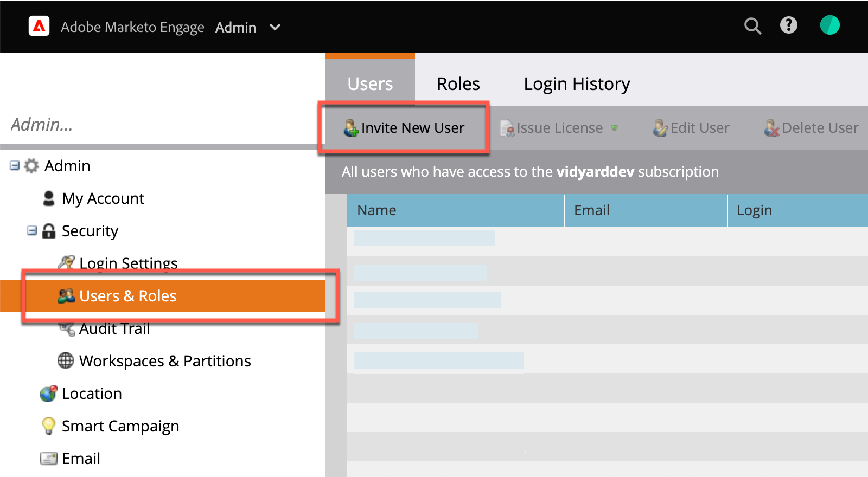The height and width of the screenshot is (477, 868).
Task: Click the Edit User button
Action: pyautogui.click(x=691, y=128)
